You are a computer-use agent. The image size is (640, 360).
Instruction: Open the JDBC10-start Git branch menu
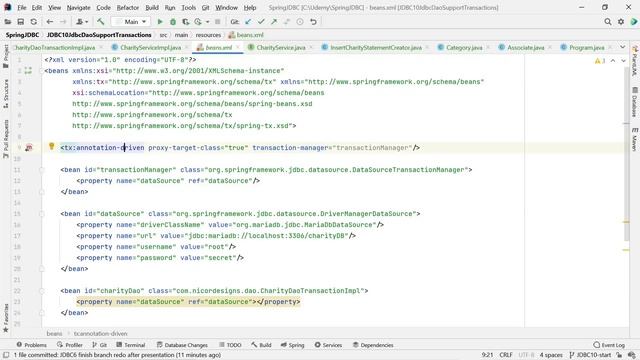(x=590, y=355)
